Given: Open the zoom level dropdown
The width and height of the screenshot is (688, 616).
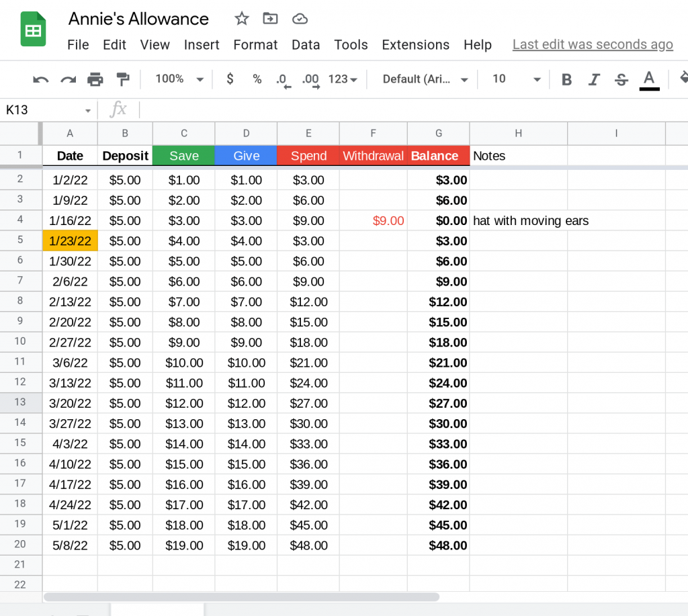Looking at the screenshot, I should [x=179, y=79].
